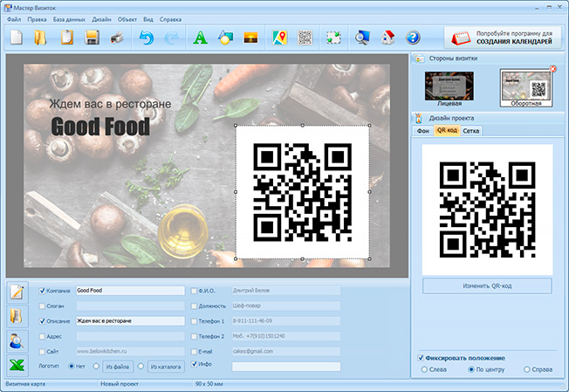Image resolution: width=569 pixels, height=392 pixels.
Task: Open the Файл menu
Action: [14, 19]
